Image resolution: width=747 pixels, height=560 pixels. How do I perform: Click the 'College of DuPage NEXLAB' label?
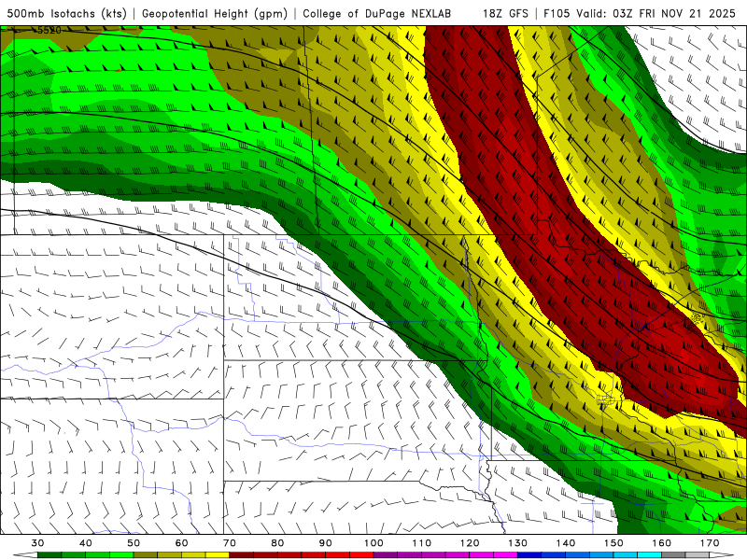pos(376,13)
